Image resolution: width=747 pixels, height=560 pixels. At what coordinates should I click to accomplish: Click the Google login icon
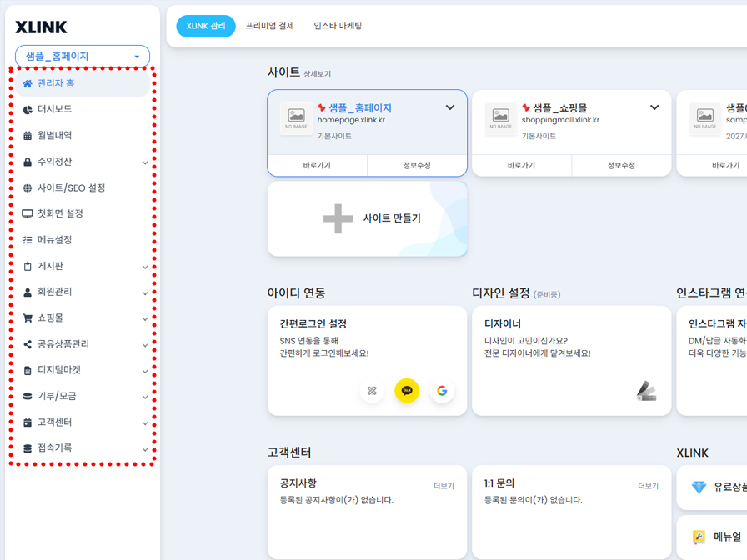(443, 390)
